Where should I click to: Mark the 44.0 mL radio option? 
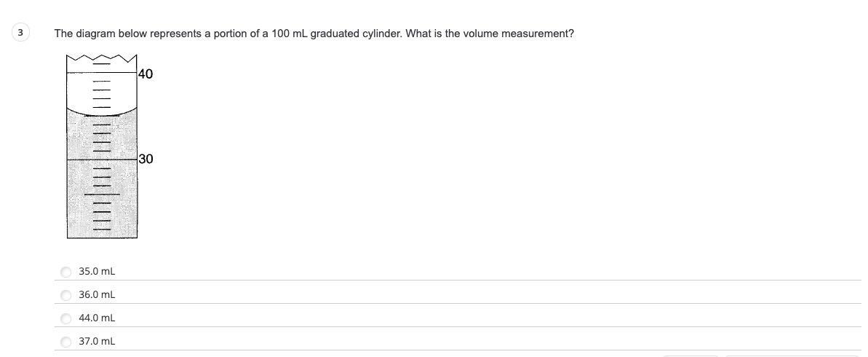click(x=66, y=318)
